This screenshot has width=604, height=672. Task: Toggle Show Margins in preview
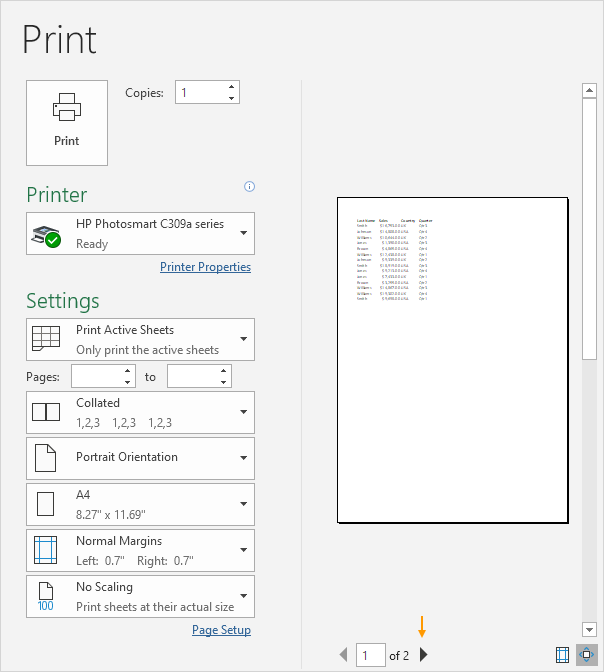point(562,655)
